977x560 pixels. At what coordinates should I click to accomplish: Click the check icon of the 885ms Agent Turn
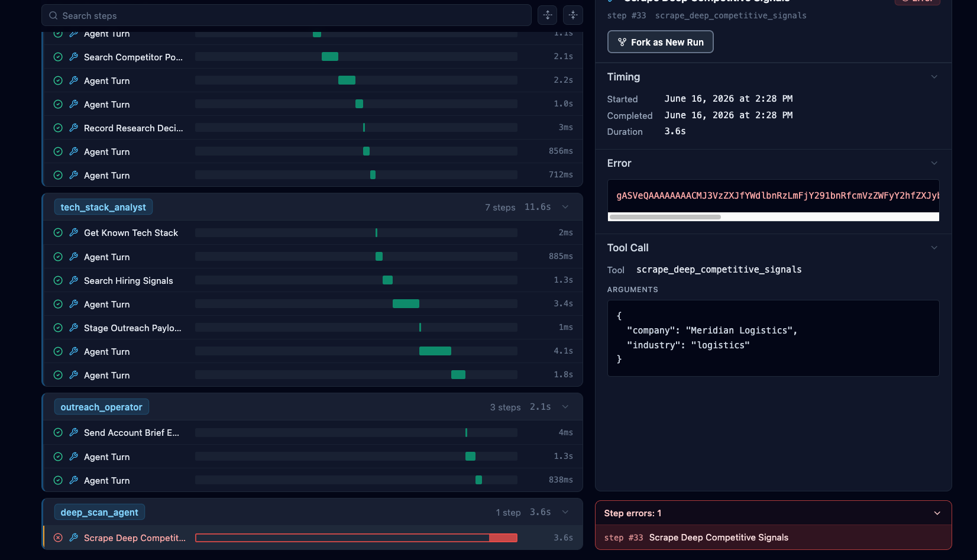pos(58,257)
